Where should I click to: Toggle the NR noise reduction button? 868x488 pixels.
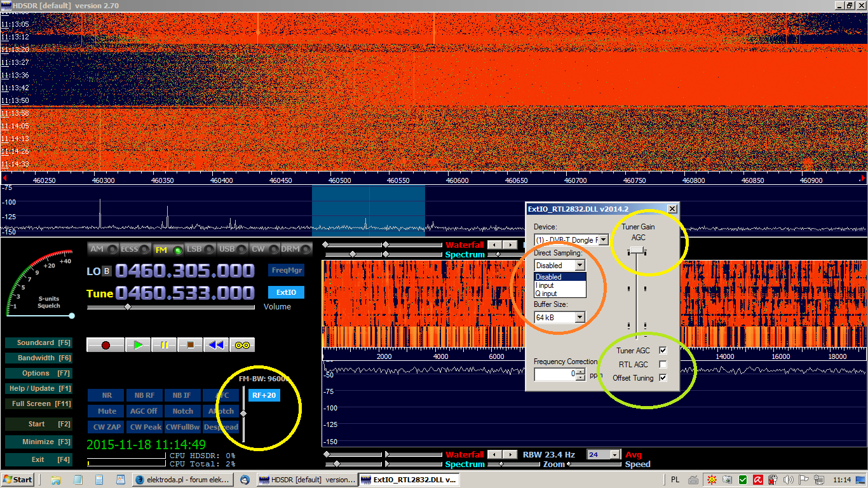click(107, 395)
